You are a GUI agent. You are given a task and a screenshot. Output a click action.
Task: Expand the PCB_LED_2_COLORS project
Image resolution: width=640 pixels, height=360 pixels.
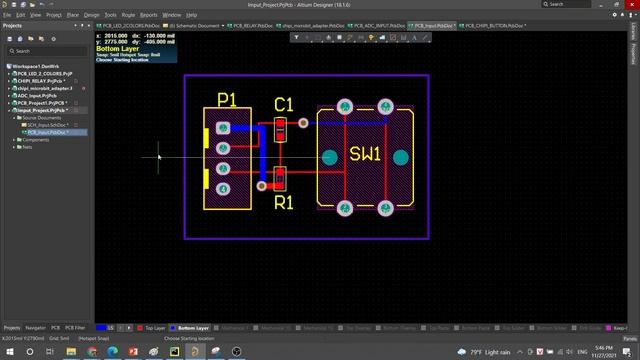(x=9, y=74)
